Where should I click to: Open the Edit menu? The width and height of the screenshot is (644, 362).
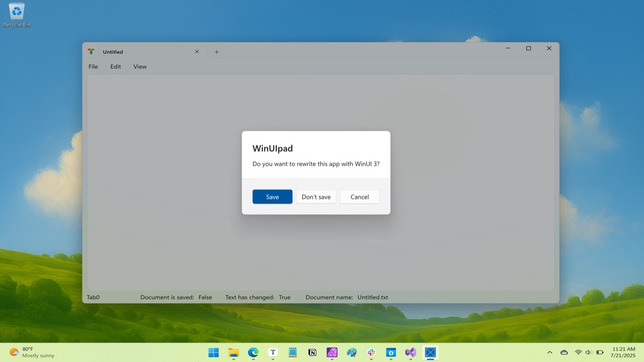coord(115,66)
